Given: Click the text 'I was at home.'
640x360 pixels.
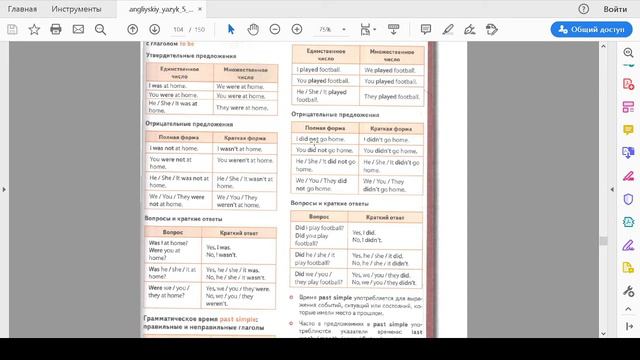Looking at the screenshot, I should tap(168, 86).
